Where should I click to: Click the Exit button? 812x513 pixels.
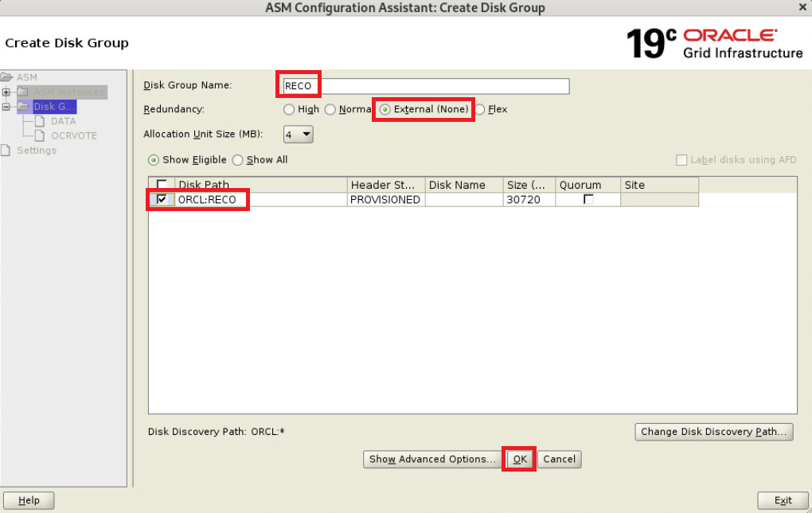(783, 500)
